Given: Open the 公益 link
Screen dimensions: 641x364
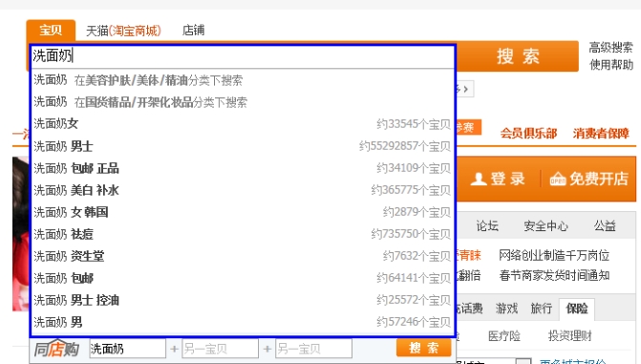Looking at the screenshot, I should tap(605, 225).
